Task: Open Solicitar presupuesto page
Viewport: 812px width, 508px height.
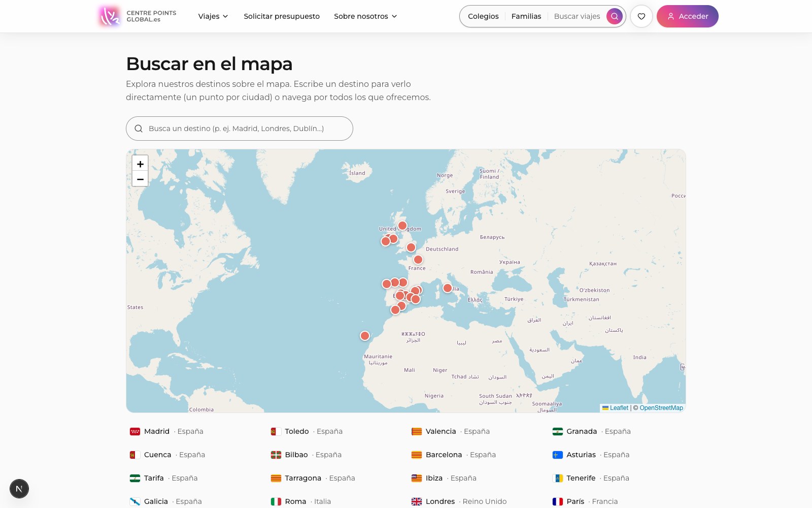Action: pyautogui.click(x=282, y=16)
